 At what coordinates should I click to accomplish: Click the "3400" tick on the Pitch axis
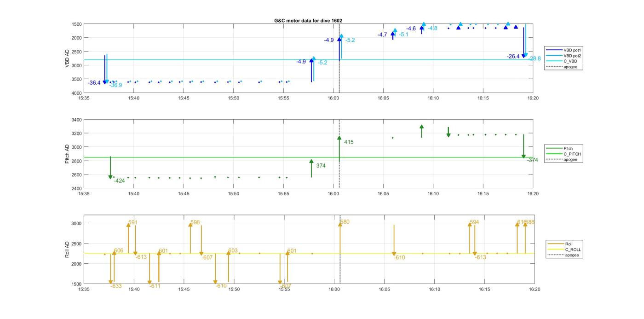pyautogui.click(x=77, y=120)
